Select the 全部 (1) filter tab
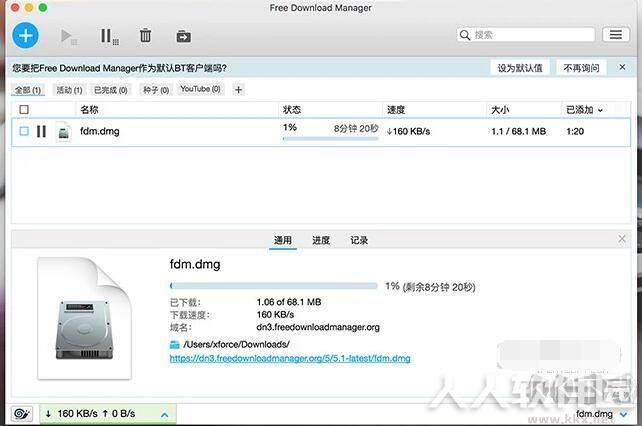 pyautogui.click(x=28, y=90)
